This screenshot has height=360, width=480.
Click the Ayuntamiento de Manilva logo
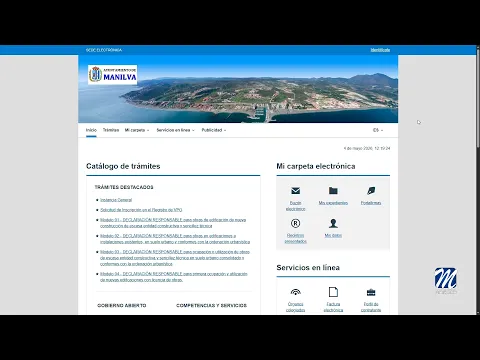tap(113, 75)
